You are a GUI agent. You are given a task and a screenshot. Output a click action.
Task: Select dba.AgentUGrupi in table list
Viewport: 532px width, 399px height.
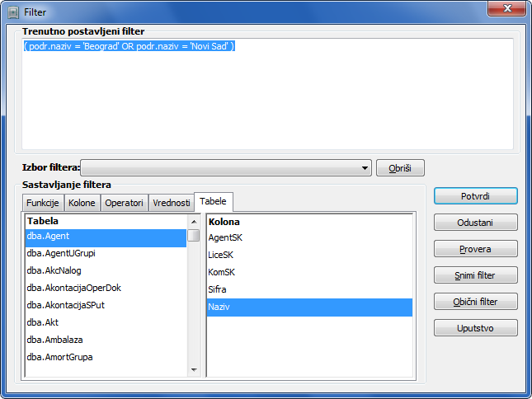[59, 253]
